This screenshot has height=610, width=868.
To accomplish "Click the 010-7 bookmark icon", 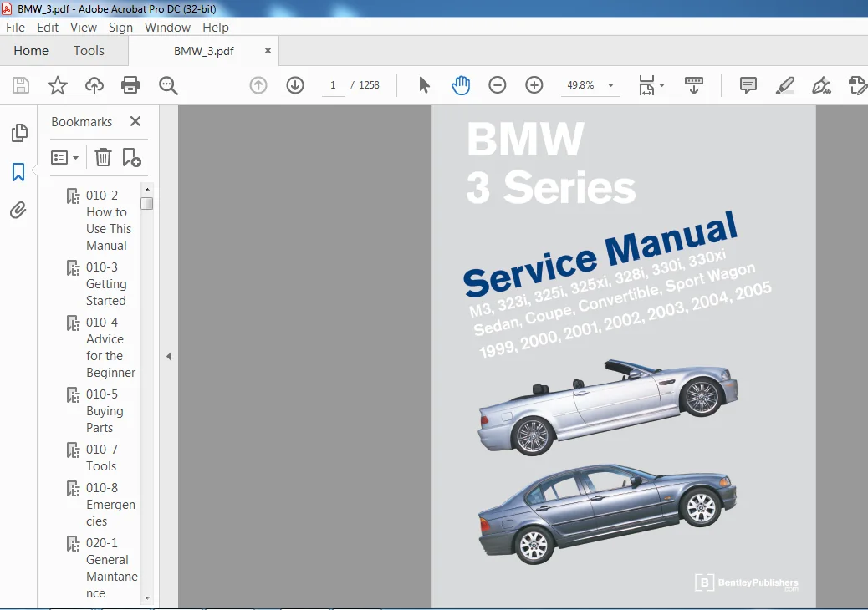I will pyautogui.click(x=73, y=450).
